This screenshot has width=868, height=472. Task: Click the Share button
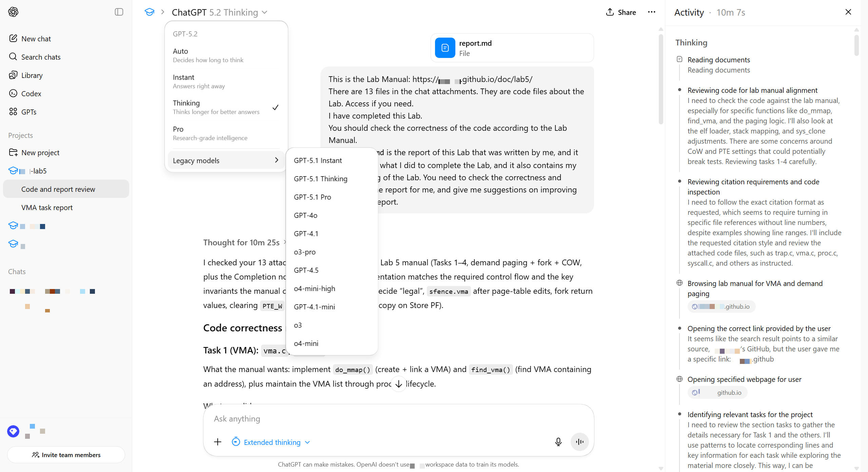pos(621,12)
